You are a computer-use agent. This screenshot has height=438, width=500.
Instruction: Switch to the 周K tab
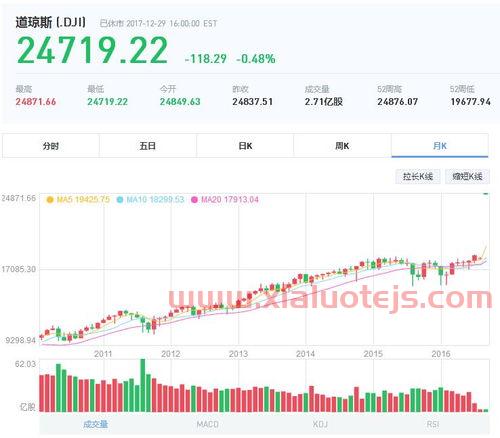(342, 146)
